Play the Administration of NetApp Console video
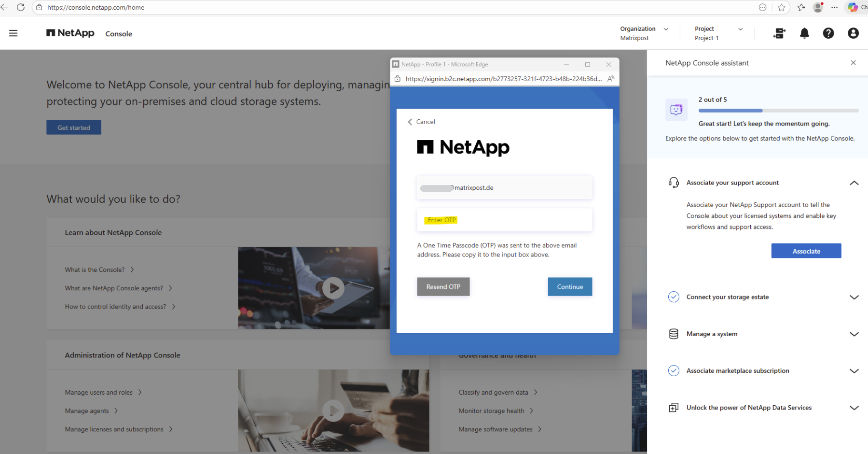This screenshot has width=868, height=454. (333, 411)
